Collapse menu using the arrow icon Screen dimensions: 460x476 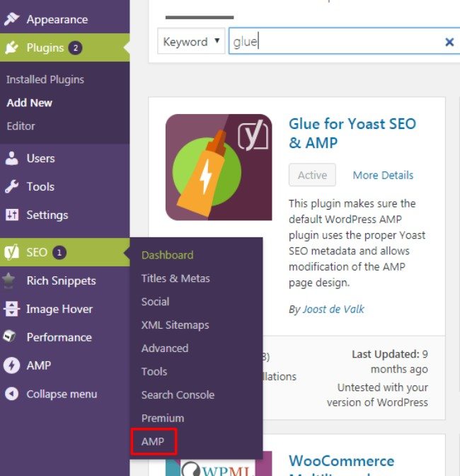point(11,394)
